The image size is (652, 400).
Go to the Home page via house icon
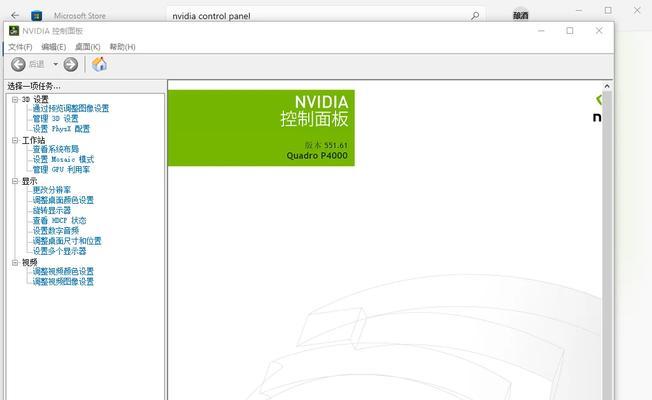(99, 64)
